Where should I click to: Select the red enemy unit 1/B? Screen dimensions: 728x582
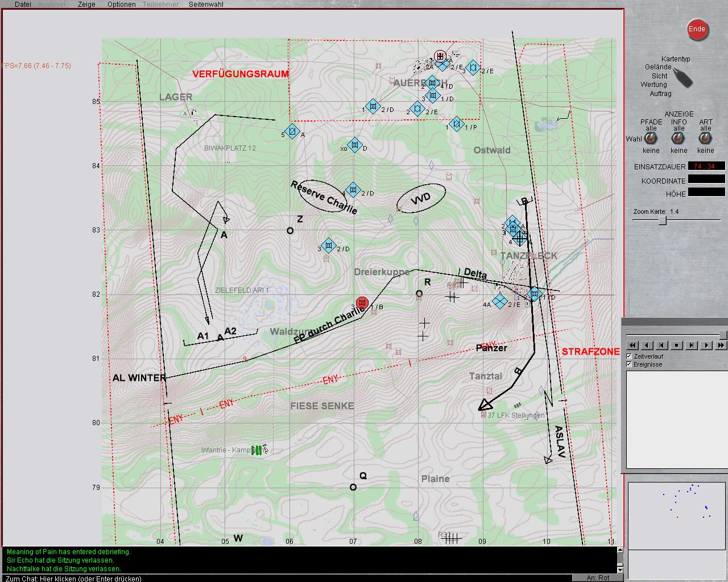pyautogui.click(x=362, y=304)
